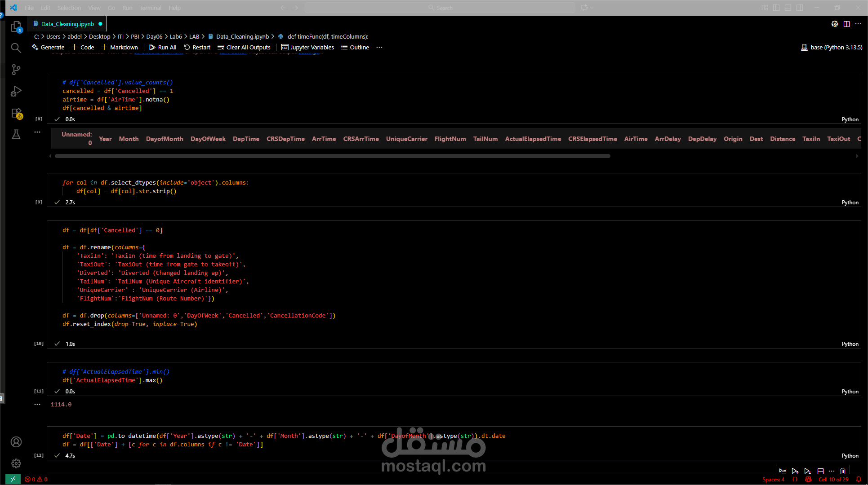Expand output actions ellipsis for cell 8
Viewport: 868px width, 485px height.
pyautogui.click(x=37, y=132)
